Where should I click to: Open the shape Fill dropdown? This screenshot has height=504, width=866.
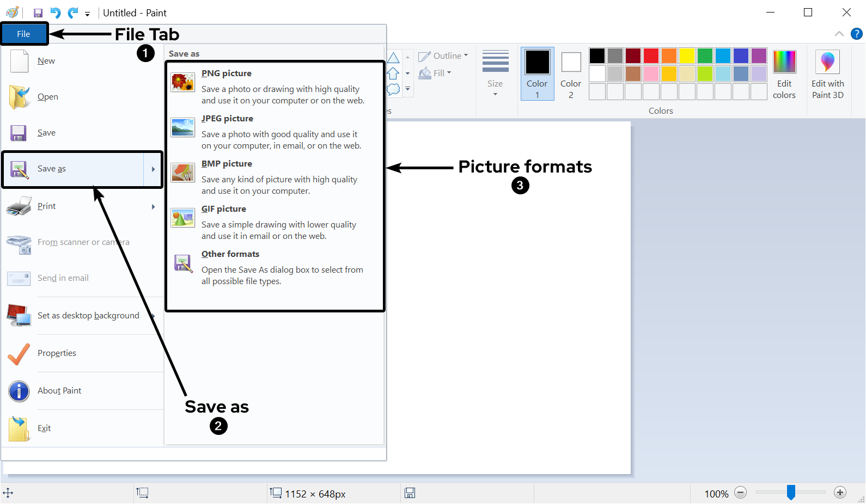[x=435, y=73]
